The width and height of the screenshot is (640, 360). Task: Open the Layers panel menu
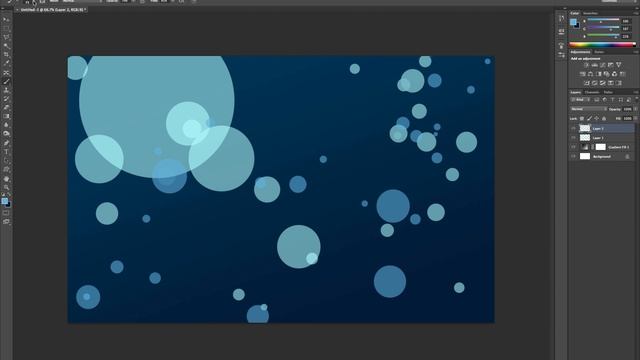(x=636, y=92)
